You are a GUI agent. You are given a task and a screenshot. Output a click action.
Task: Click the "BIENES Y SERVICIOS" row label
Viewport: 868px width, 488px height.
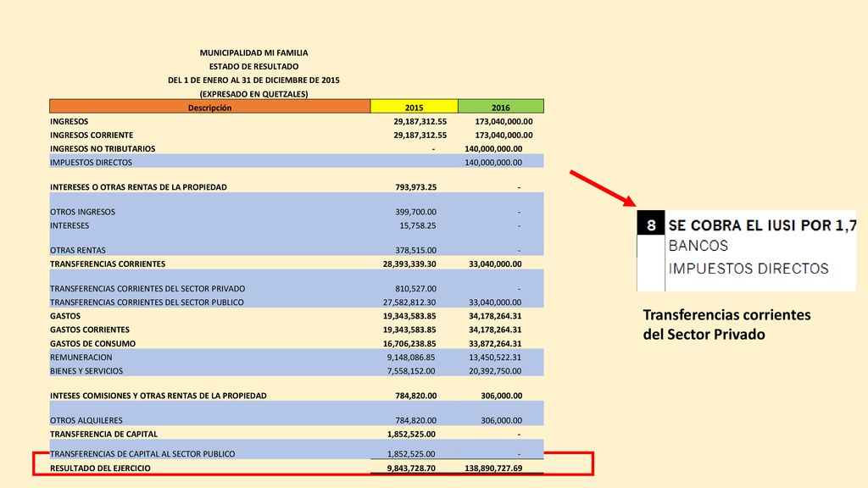tap(86, 371)
